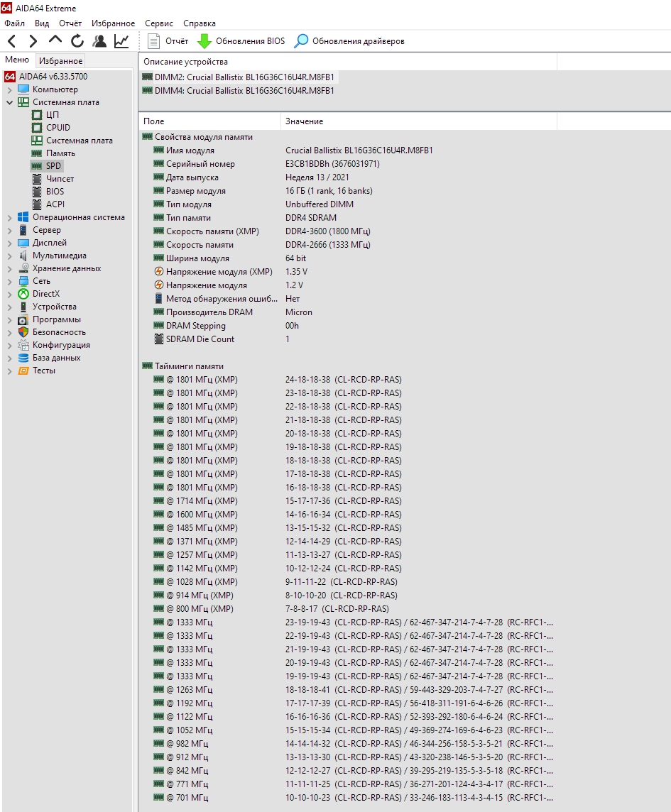671x812 pixels.
Task: Click the Forward navigation arrow
Action: [x=33, y=41]
